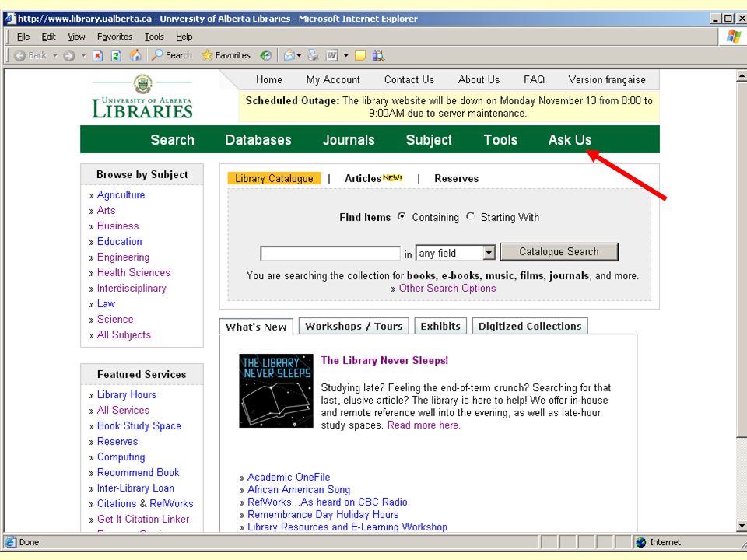Click the Read more here link
Image resolution: width=747 pixels, height=560 pixels.
coord(423,425)
